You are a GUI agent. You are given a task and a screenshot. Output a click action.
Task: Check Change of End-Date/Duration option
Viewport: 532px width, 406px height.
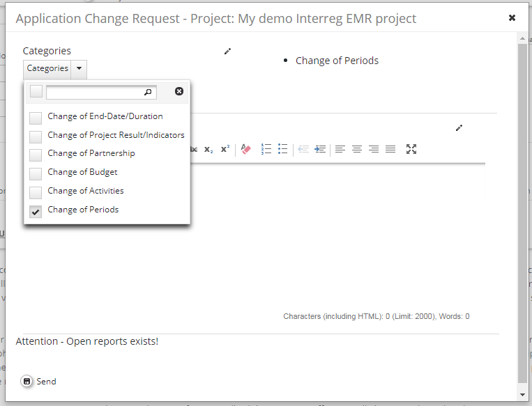point(36,118)
